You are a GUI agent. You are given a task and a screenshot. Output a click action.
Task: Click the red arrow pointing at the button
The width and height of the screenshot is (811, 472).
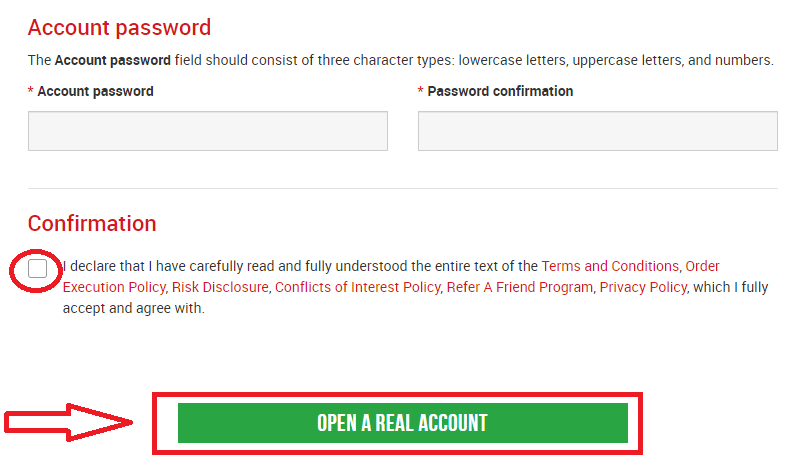[x=70, y=423]
